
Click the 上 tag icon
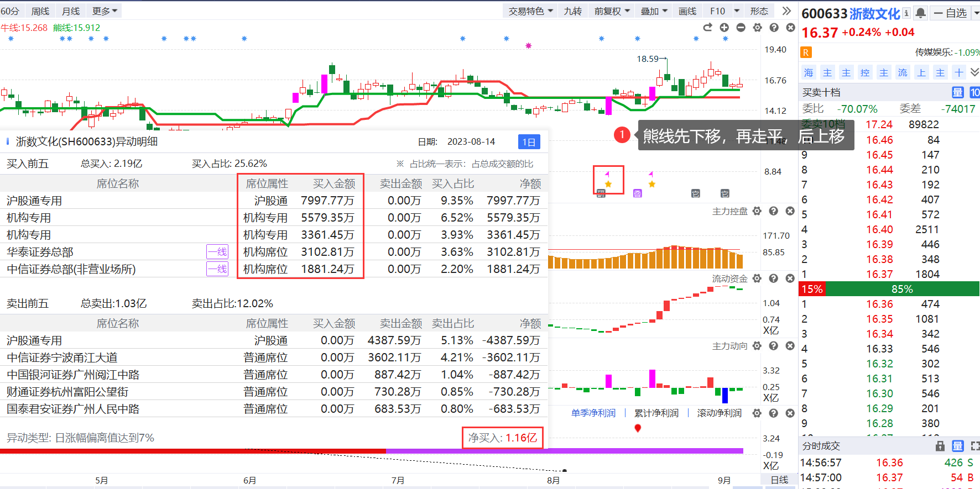pyautogui.click(x=921, y=72)
